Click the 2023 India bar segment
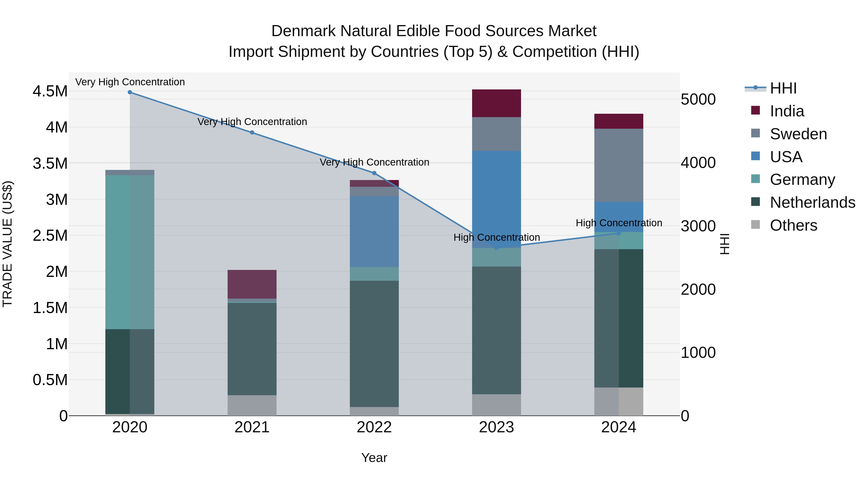 click(x=496, y=103)
